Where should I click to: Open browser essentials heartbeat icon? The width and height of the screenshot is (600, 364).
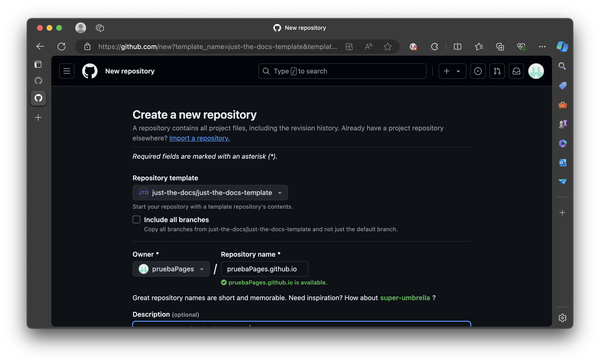[521, 47]
